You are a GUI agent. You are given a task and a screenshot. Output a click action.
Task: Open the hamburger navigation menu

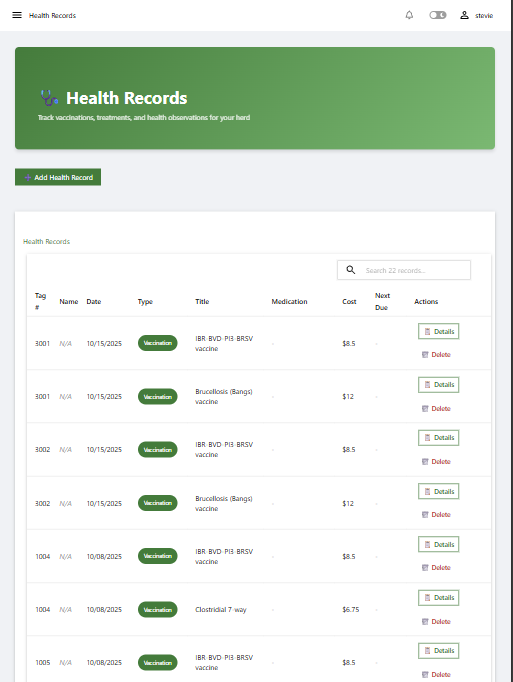click(17, 15)
